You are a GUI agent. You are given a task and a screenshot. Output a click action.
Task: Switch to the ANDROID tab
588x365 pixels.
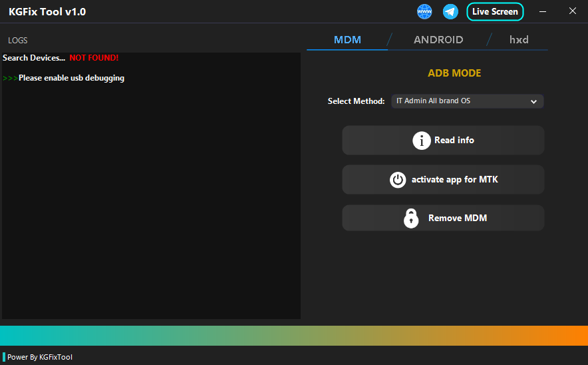(438, 40)
